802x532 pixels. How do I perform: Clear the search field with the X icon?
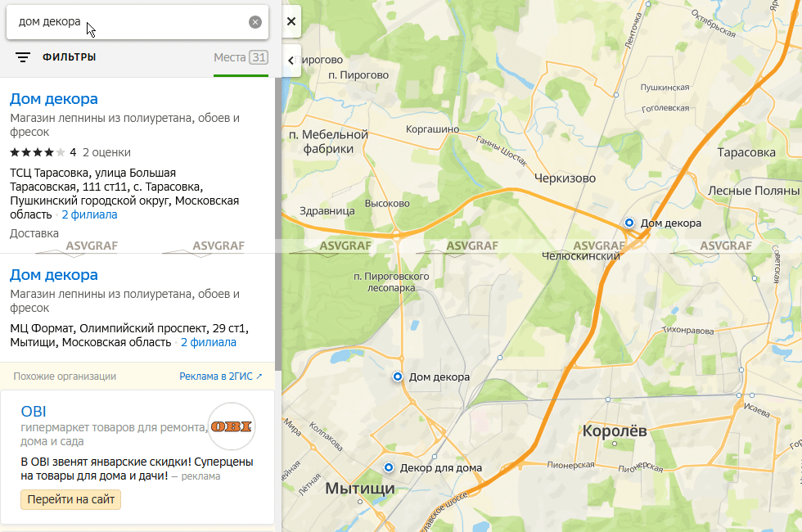pos(255,22)
